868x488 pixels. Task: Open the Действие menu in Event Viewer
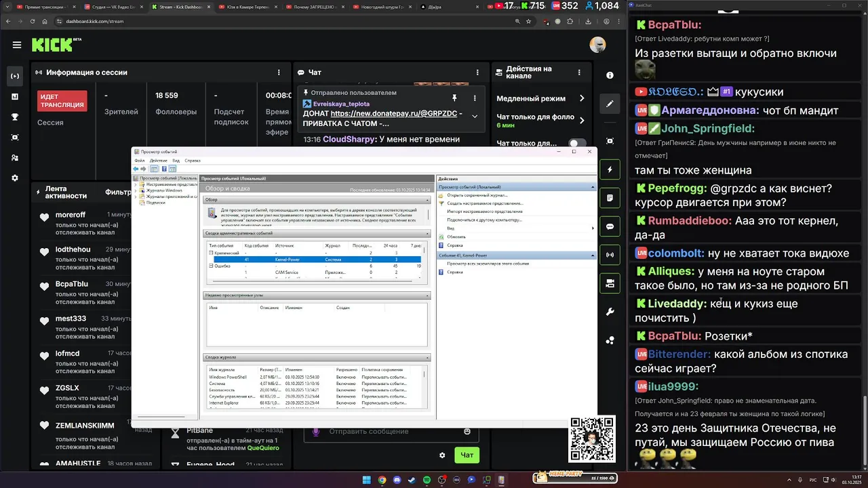click(x=158, y=161)
